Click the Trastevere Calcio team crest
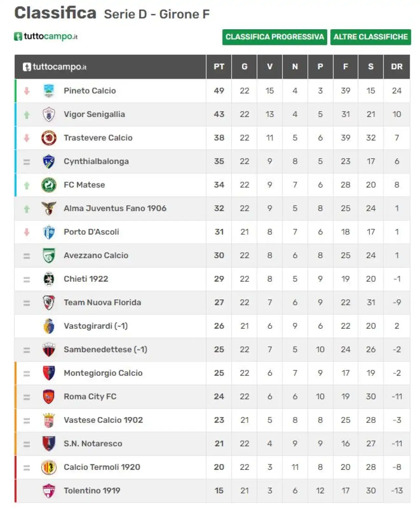420x508 pixels. 49,138
